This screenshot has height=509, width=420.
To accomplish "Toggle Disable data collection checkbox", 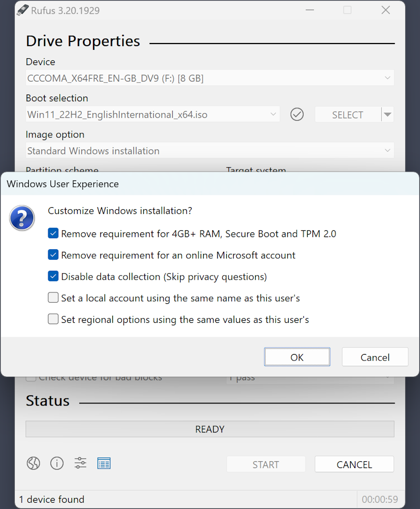I will [x=53, y=277].
